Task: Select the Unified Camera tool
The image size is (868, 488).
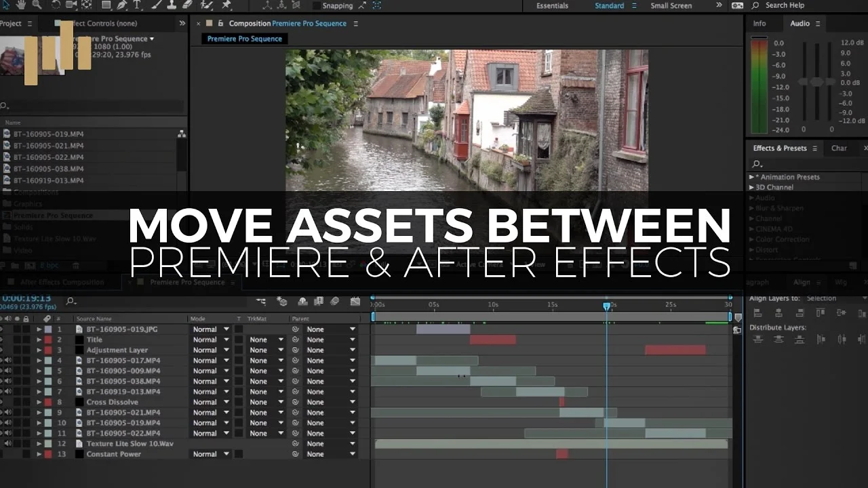Action: 72,5
